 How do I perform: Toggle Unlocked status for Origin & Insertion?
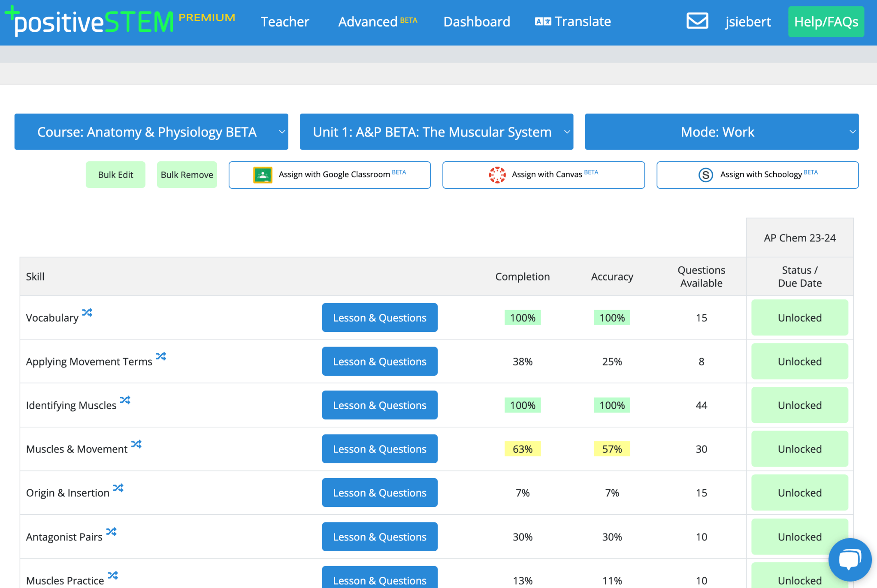tap(799, 493)
